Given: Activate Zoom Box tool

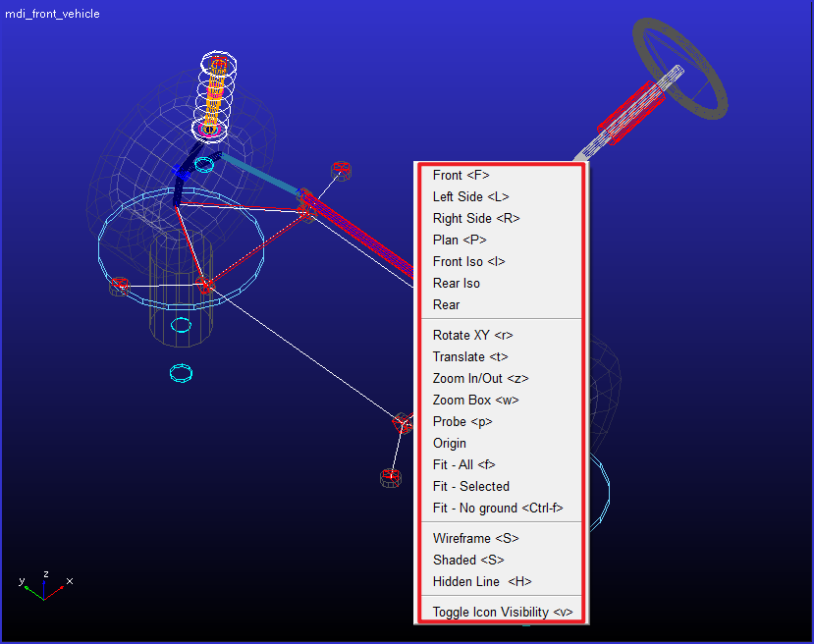Looking at the screenshot, I should [x=502, y=401].
